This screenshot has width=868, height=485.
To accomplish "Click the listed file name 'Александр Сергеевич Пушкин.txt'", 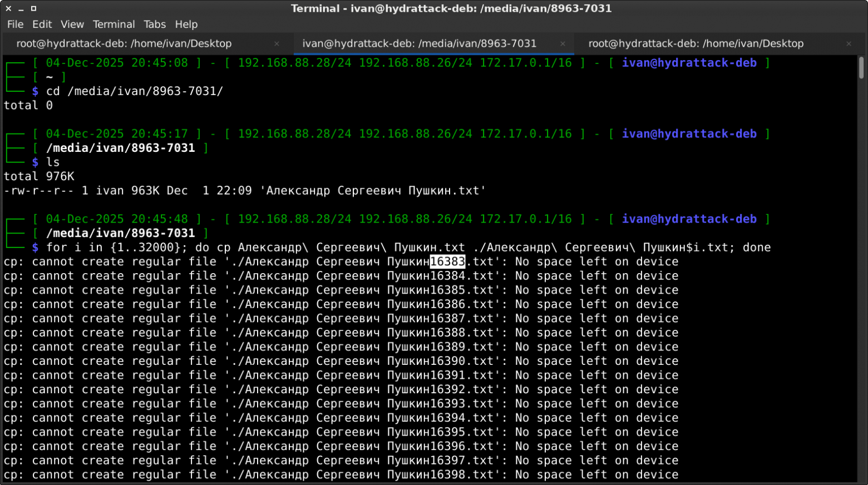I will (373, 191).
